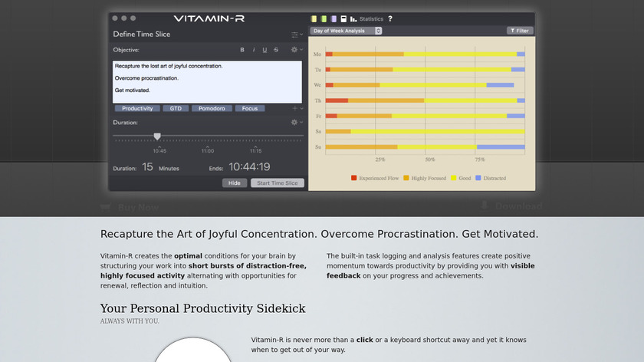The height and width of the screenshot is (362, 644).
Task: Add a new tag with the plus icon
Action: tap(294, 108)
